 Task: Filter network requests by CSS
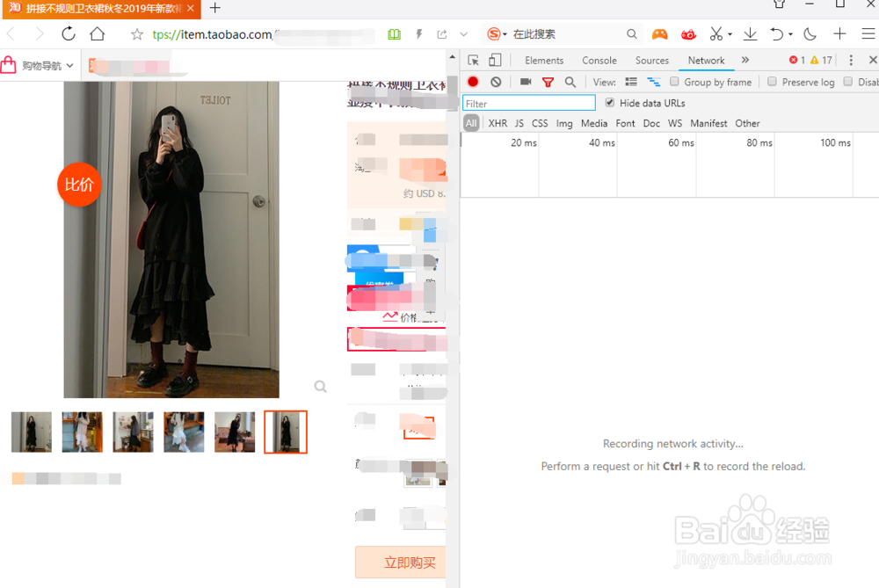(540, 123)
